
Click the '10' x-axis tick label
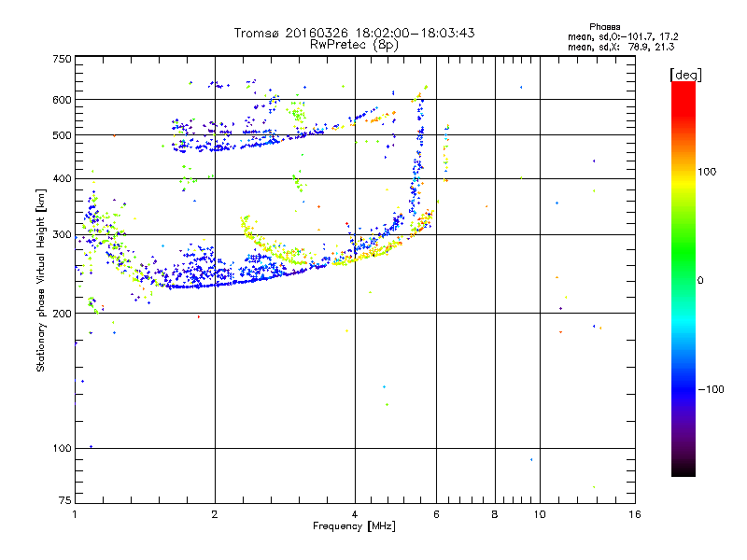[x=540, y=514]
